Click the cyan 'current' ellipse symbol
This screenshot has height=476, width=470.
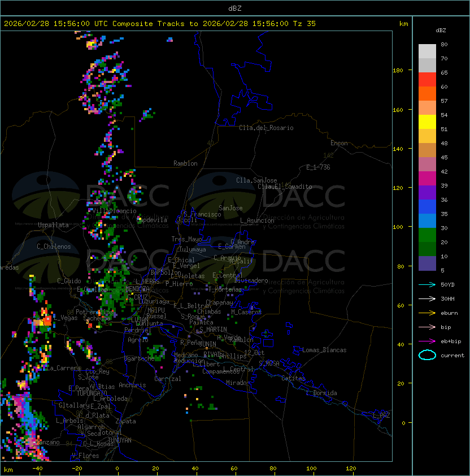[427, 355]
